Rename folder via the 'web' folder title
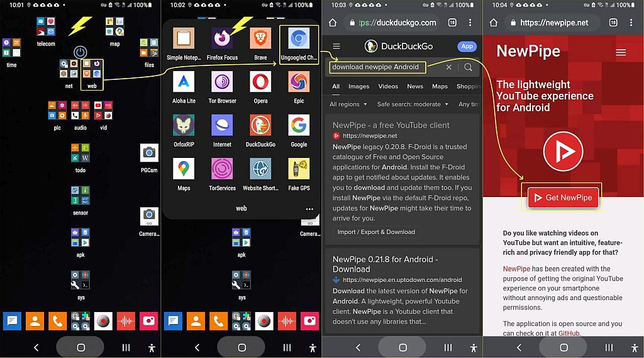This screenshot has width=644, height=358. click(x=241, y=208)
